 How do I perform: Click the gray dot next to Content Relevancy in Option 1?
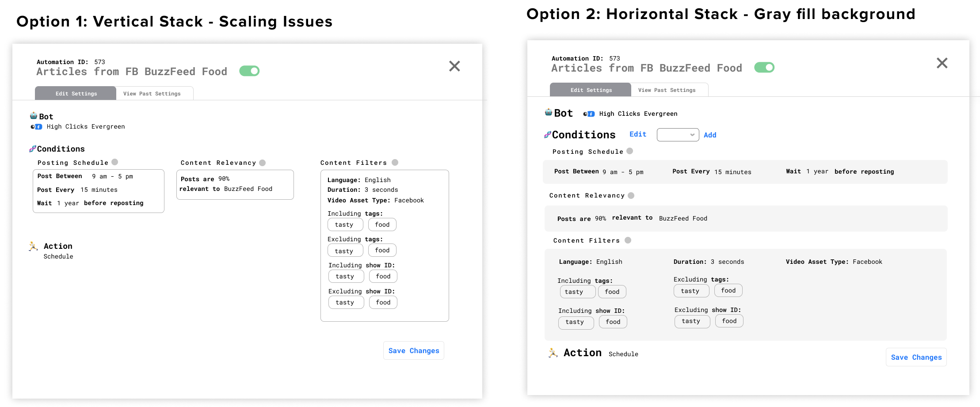262,163
